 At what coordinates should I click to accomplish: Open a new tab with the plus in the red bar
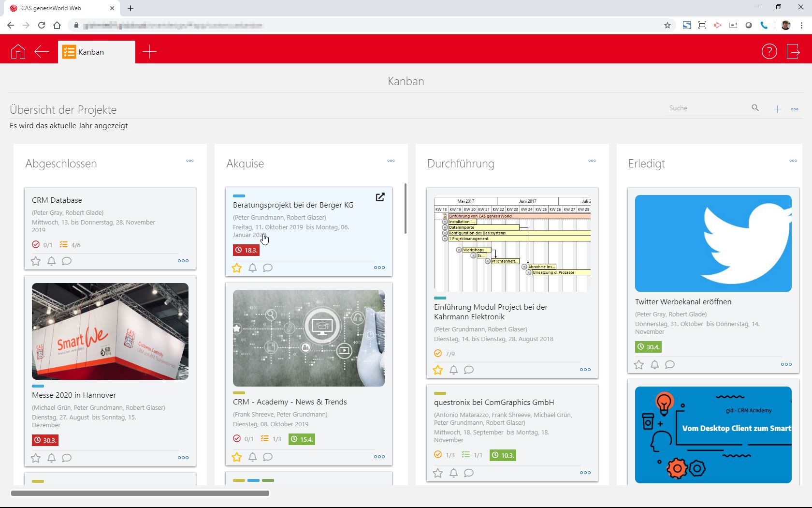(149, 52)
